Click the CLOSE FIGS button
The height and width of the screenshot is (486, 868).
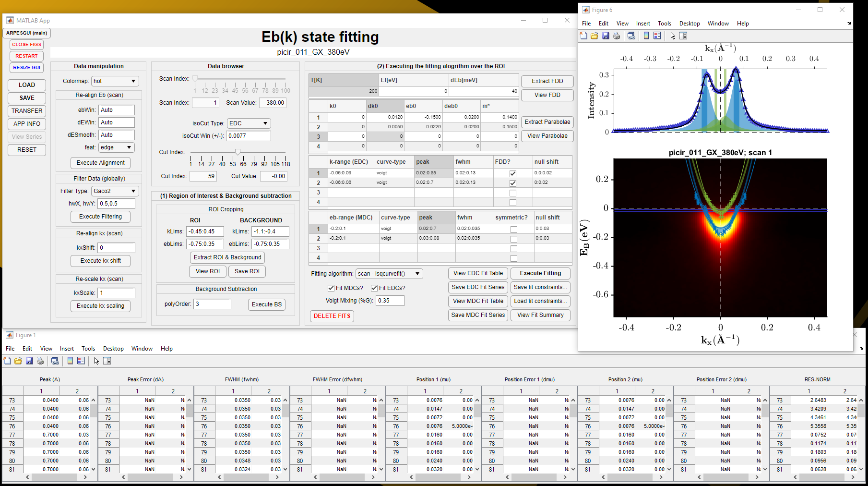26,45
